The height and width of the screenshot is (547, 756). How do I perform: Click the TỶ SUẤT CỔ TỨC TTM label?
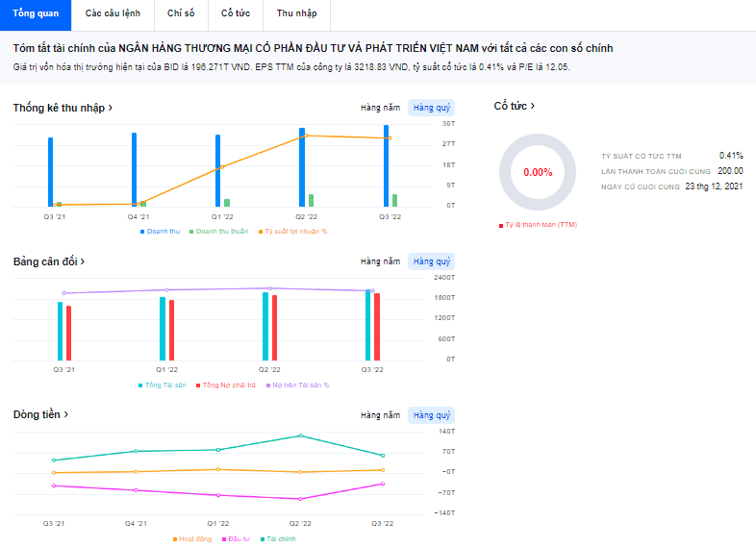tap(642, 156)
